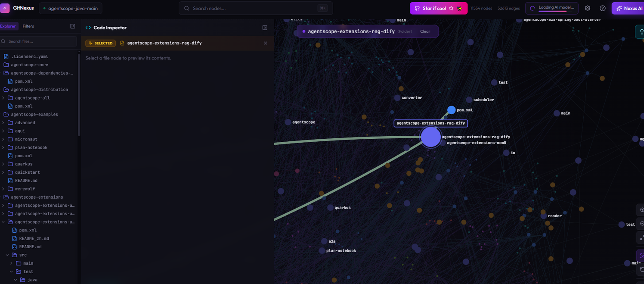
Task: Expand the agui folder chevron
Action: pyautogui.click(x=3, y=131)
